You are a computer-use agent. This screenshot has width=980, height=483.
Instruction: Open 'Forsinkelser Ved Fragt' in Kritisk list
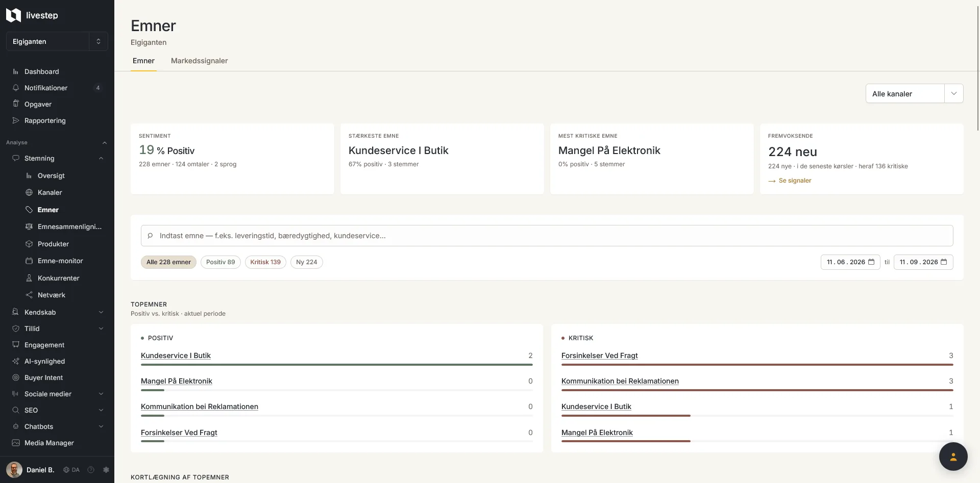pyautogui.click(x=599, y=355)
